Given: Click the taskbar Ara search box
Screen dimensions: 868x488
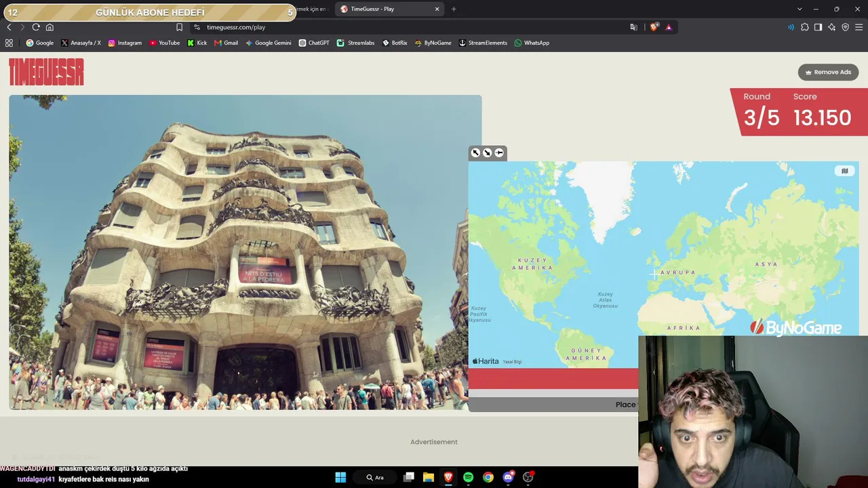Looking at the screenshot, I should point(375,477).
